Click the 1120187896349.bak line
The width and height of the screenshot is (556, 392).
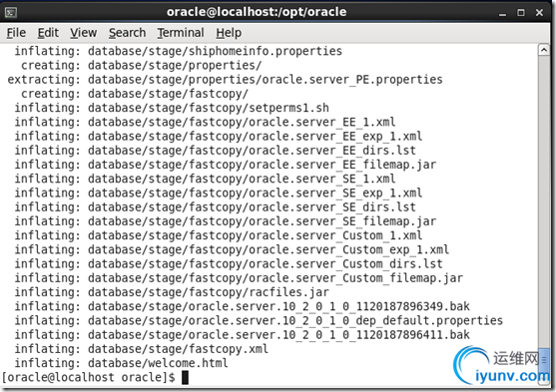(x=242, y=306)
